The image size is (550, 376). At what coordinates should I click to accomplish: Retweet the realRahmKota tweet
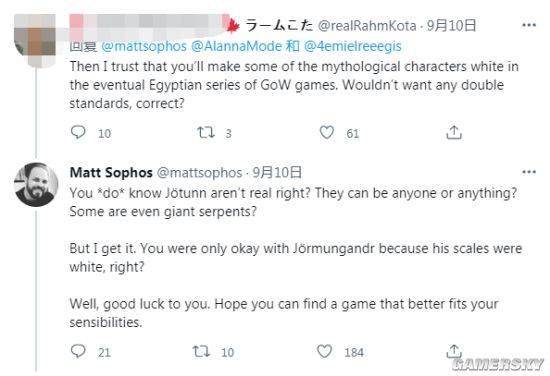[206, 133]
